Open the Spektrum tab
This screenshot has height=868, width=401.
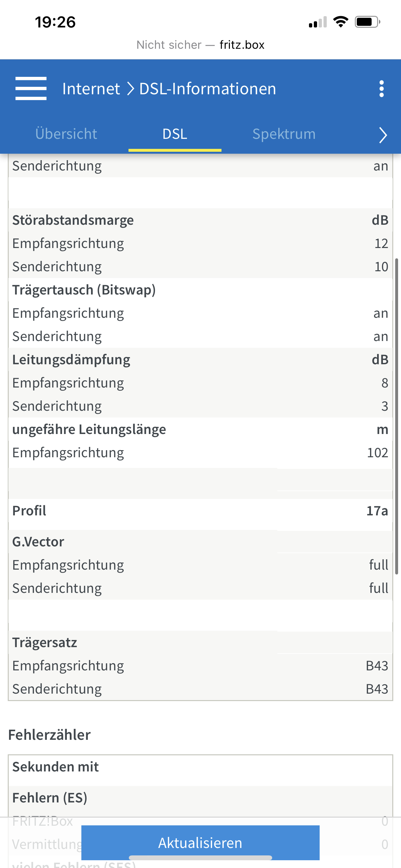click(284, 134)
